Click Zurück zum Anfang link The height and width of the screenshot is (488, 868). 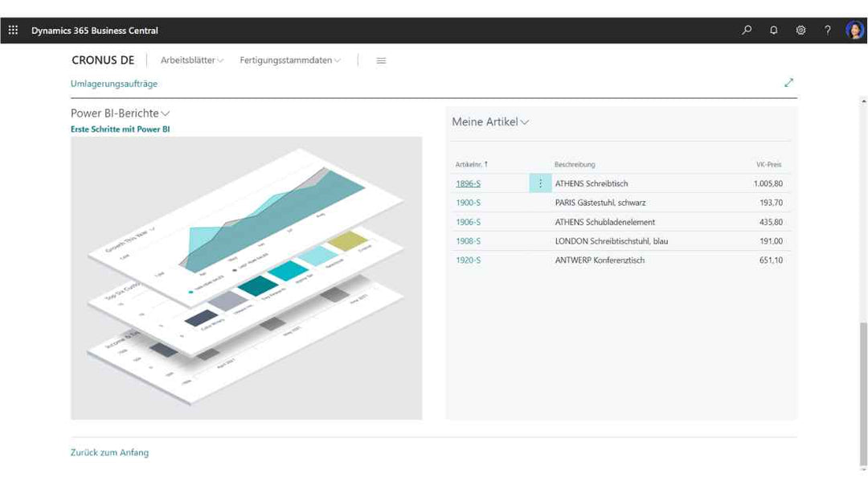coord(109,453)
